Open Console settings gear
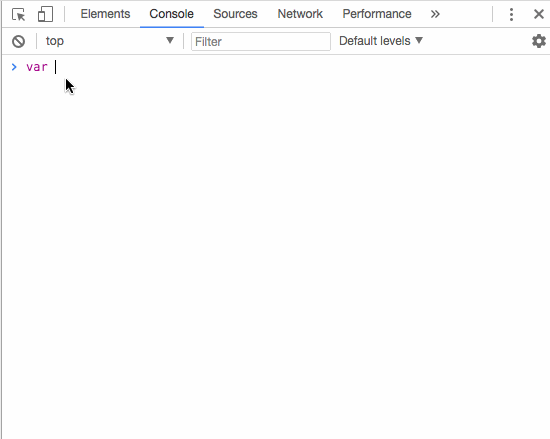Screen dimensions: 550x439 [x=539, y=41]
